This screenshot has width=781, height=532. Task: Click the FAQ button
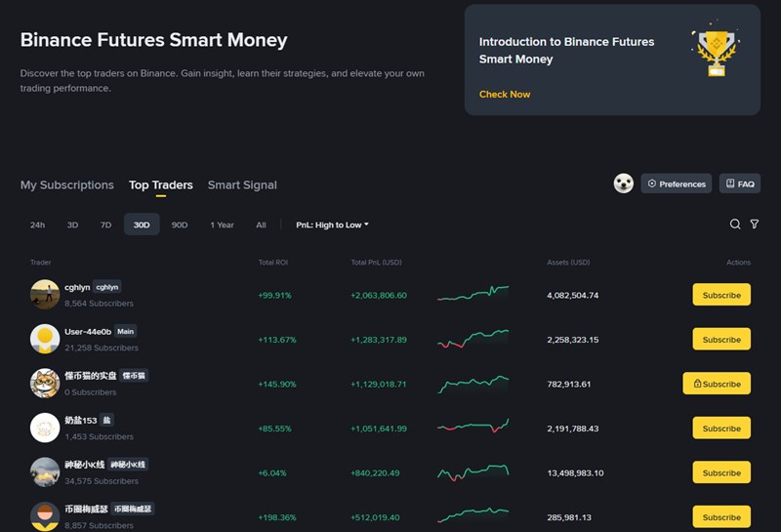coord(739,184)
